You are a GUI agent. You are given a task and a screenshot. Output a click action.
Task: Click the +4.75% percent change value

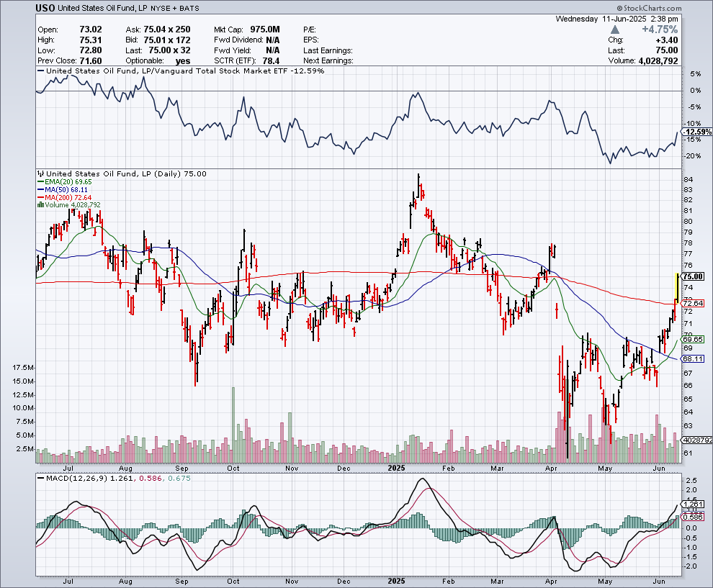[x=660, y=30]
